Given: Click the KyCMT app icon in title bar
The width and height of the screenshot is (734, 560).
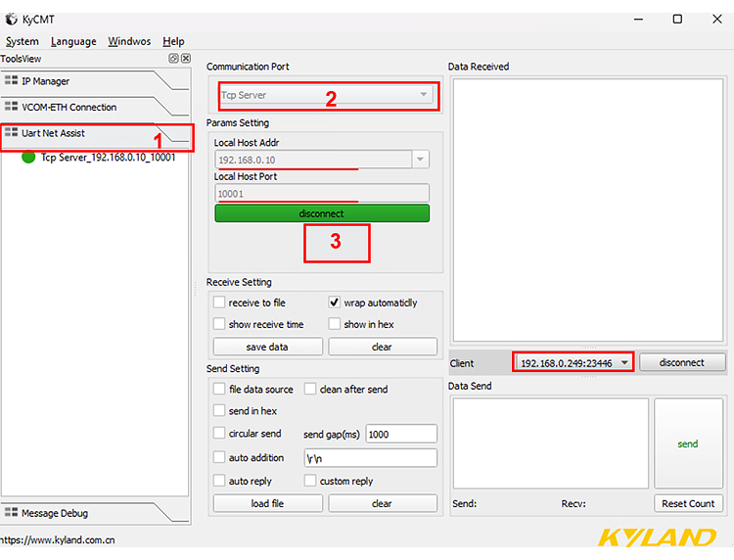Looking at the screenshot, I should (x=11, y=20).
